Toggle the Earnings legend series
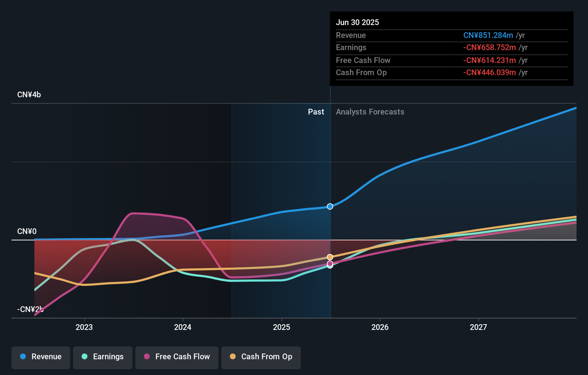588x375 pixels. coord(103,357)
